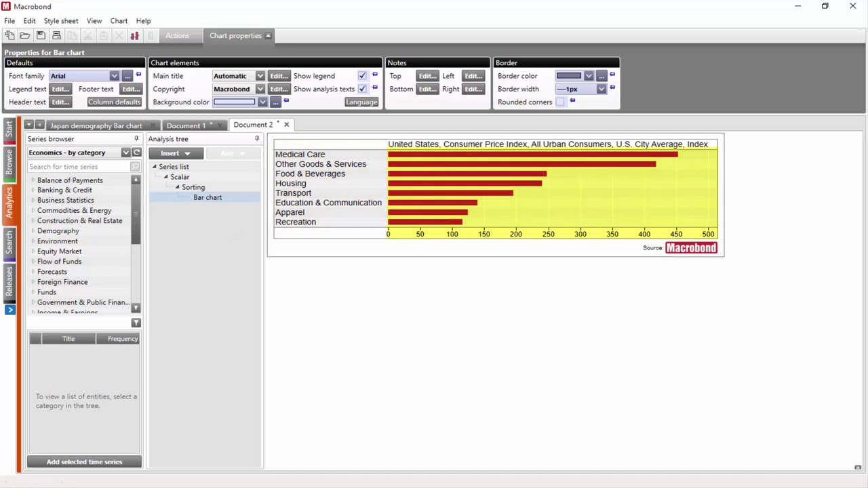Open background color ellipsis picker button
868x488 pixels.
[275, 102]
